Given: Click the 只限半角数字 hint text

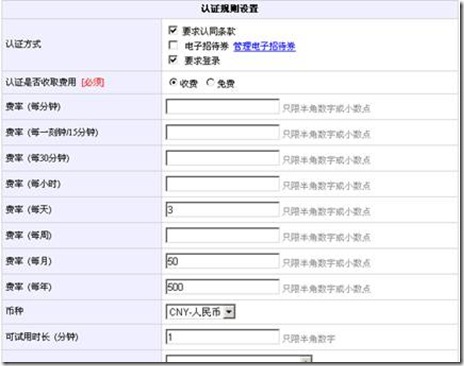Looking at the screenshot, I should 309,339.
